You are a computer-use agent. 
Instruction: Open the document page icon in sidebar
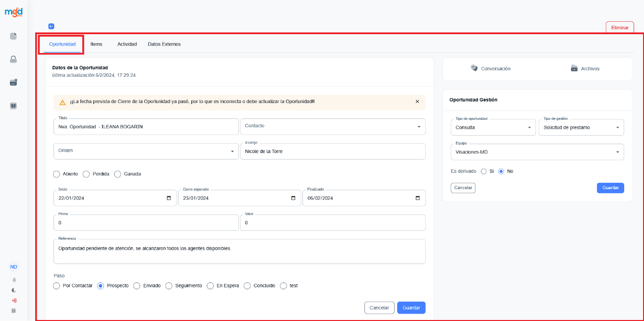[x=13, y=36]
